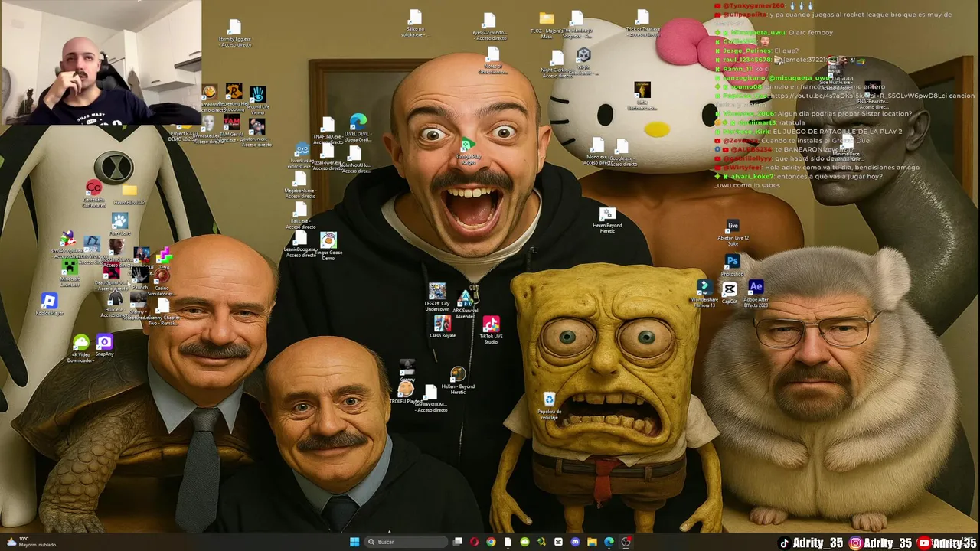The image size is (980, 551).
Task: Open Discord from the taskbar
Action: 575,542
